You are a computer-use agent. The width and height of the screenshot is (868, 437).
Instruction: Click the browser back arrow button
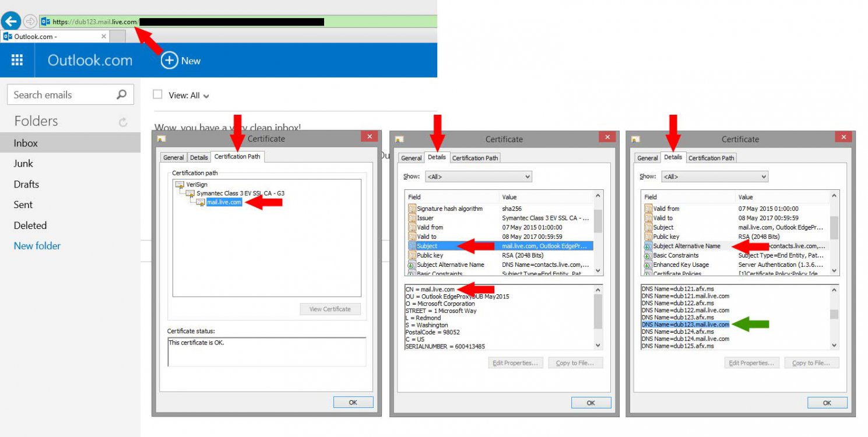coord(11,22)
